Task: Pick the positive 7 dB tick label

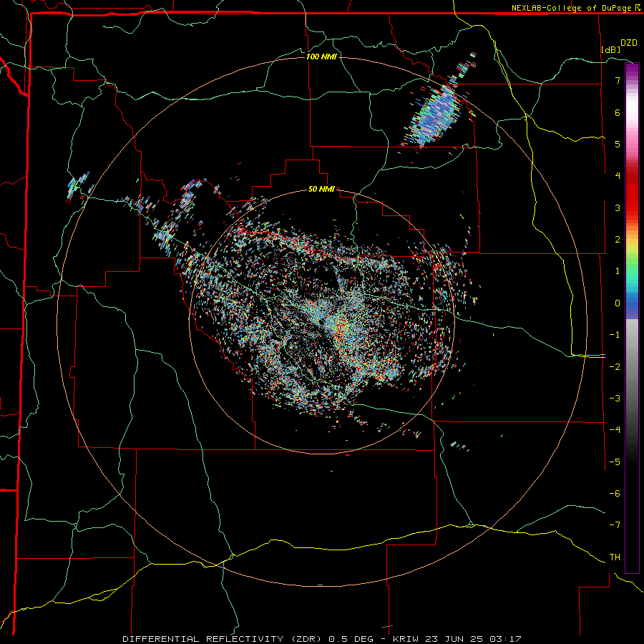Action: click(618, 80)
